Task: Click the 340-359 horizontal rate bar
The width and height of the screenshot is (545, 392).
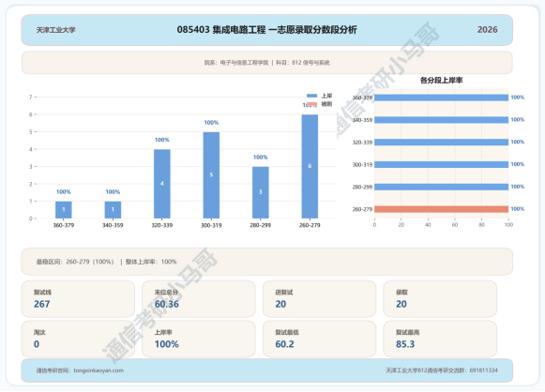Action: (442, 120)
